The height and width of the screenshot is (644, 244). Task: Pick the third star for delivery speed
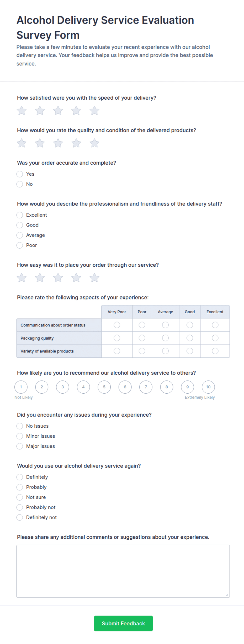[x=58, y=111]
